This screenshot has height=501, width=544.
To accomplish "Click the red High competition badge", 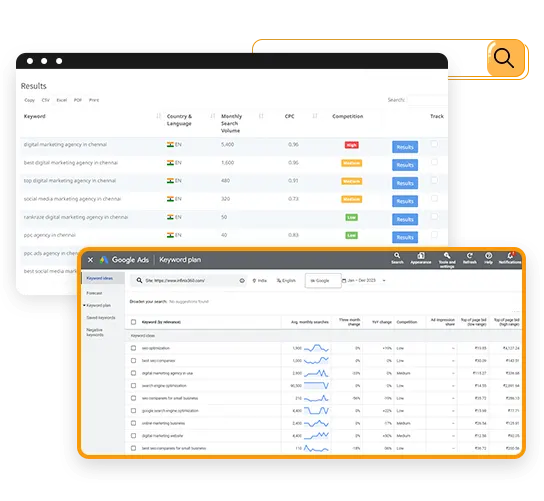I will click(351, 145).
